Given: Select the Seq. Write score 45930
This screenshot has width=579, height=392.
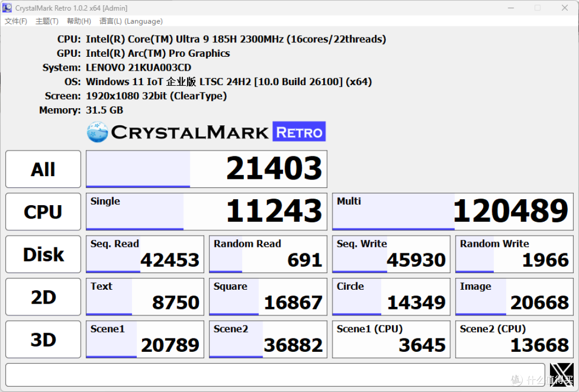Looking at the screenshot, I should 391,254.
